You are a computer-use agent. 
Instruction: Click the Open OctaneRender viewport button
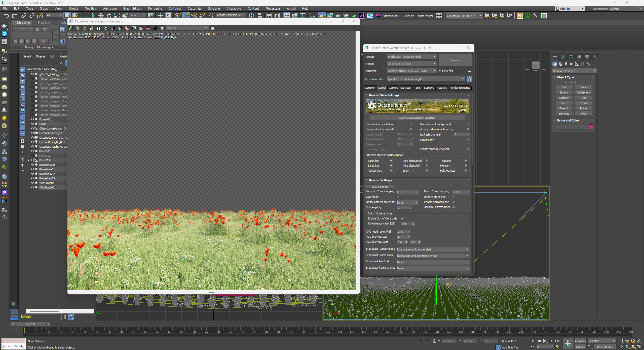(417, 118)
